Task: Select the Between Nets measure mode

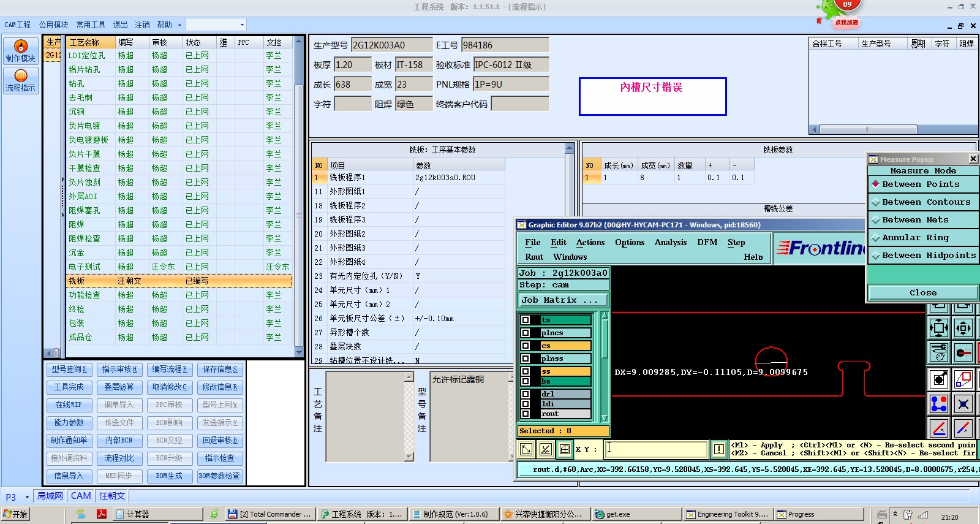Action: click(x=923, y=219)
